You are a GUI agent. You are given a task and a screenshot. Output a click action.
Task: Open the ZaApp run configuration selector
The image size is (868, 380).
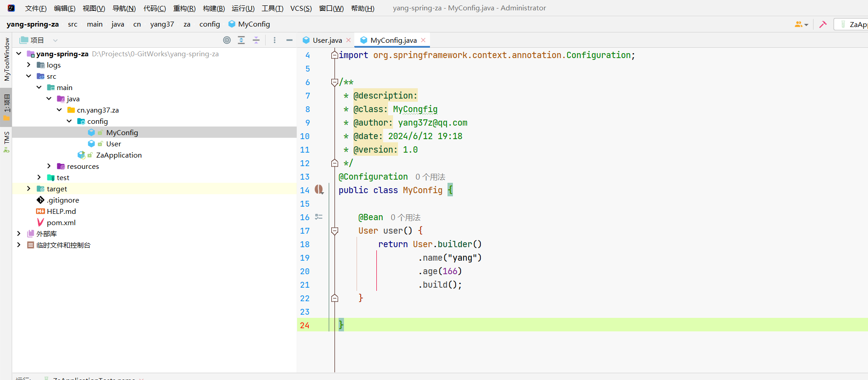[852, 24]
